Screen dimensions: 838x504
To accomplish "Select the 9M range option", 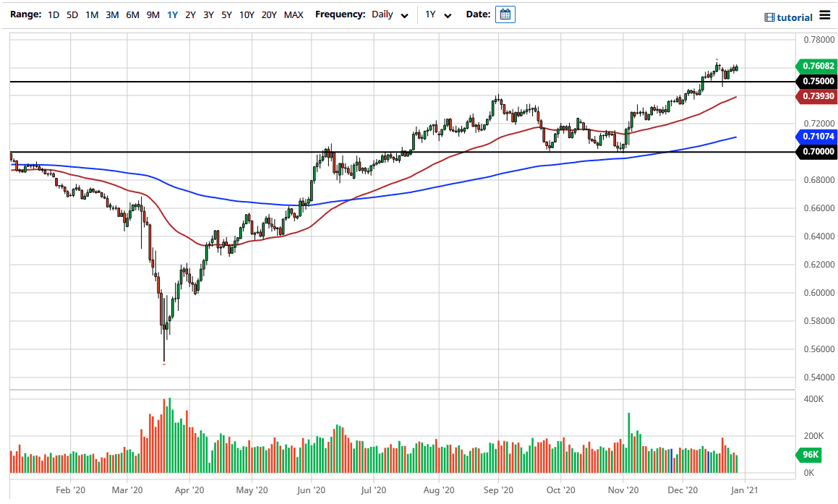I will pos(152,14).
